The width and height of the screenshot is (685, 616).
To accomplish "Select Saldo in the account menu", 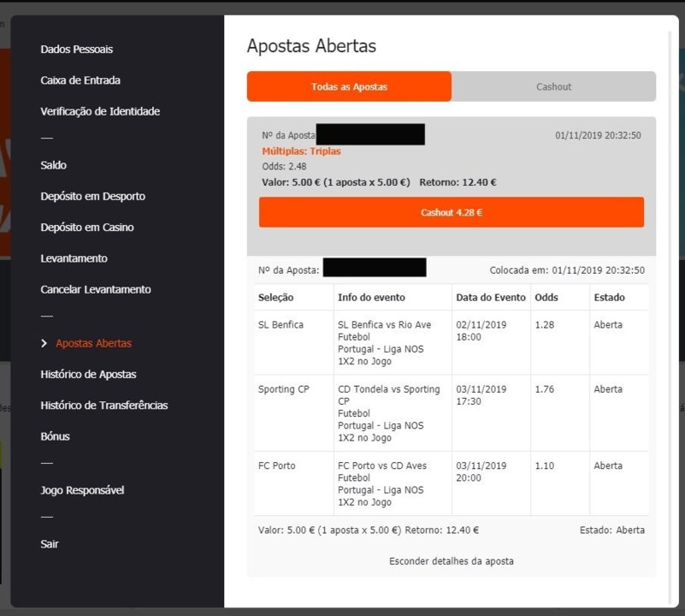I will (x=53, y=165).
